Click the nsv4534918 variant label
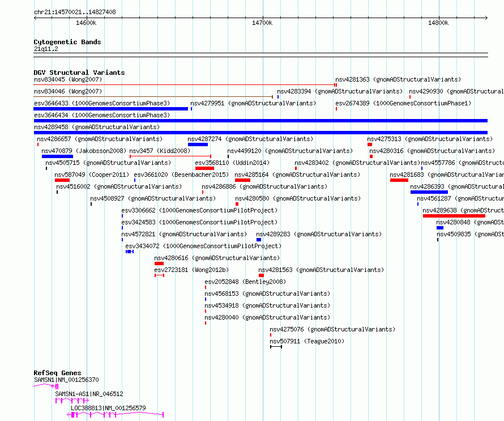504x421 pixels. pos(267,305)
